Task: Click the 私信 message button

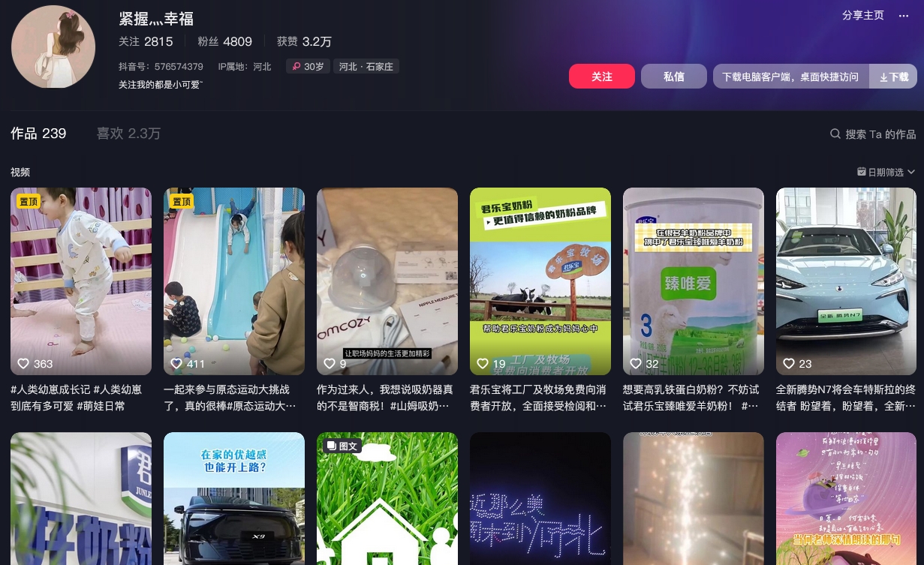Action: 674,77
